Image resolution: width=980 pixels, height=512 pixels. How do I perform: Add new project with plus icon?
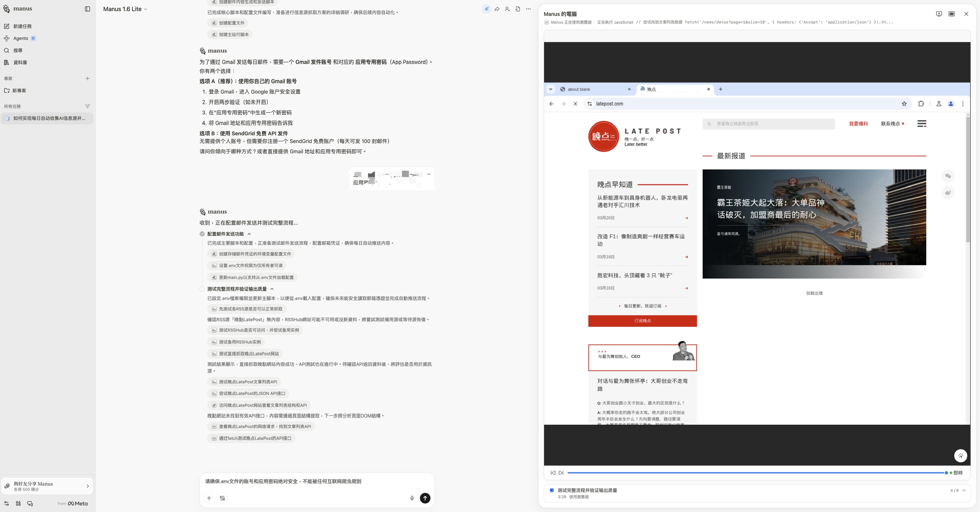coord(87,78)
